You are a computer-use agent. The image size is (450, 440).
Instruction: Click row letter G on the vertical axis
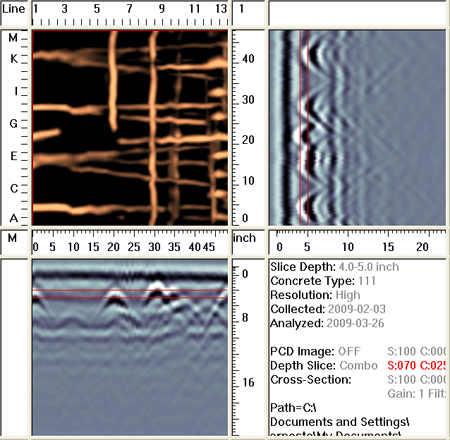point(14,124)
